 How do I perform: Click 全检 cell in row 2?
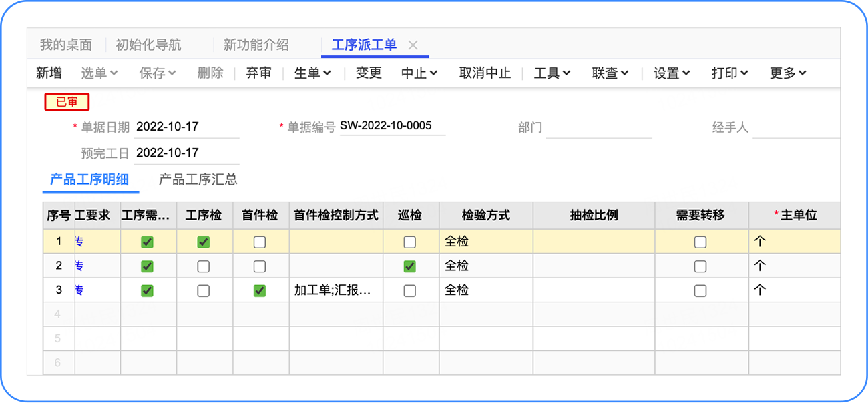tap(486, 266)
